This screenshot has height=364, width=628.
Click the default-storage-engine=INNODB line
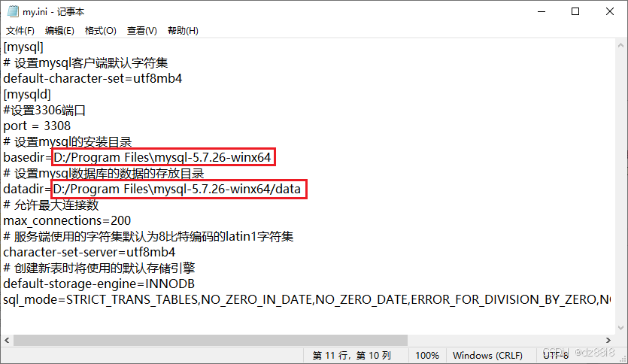(x=99, y=284)
